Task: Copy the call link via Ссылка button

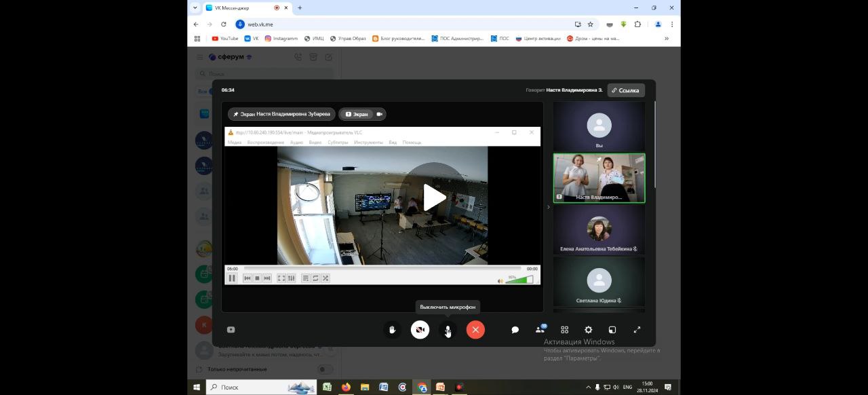Action: coord(626,90)
